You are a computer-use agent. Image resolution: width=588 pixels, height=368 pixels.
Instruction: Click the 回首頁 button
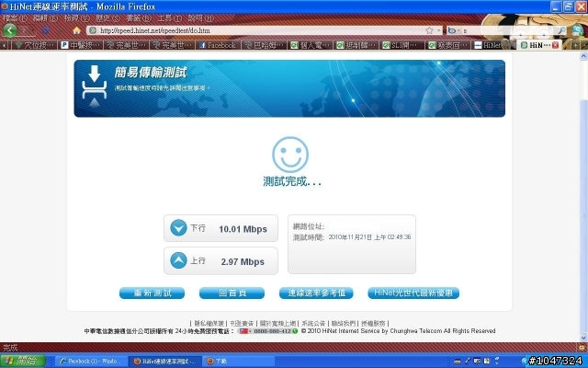(232, 293)
